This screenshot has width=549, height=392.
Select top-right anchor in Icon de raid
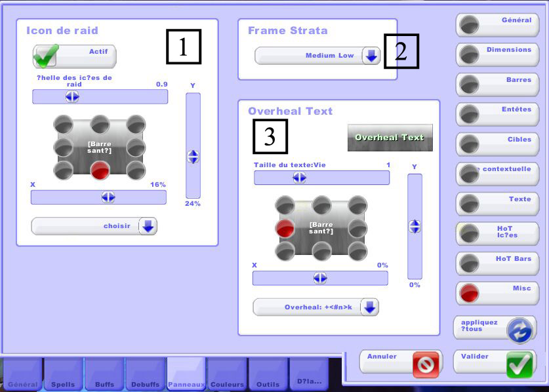coord(136,125)
